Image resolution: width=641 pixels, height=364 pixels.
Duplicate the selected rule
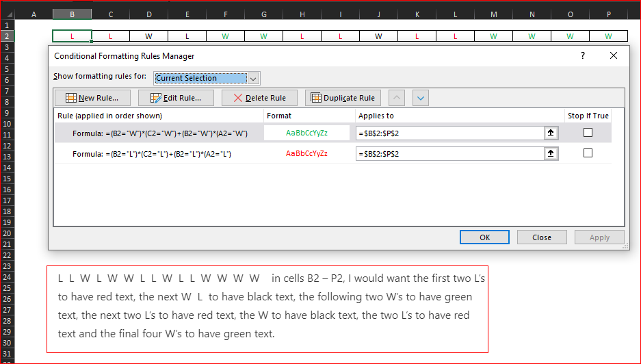coord(343,98)
